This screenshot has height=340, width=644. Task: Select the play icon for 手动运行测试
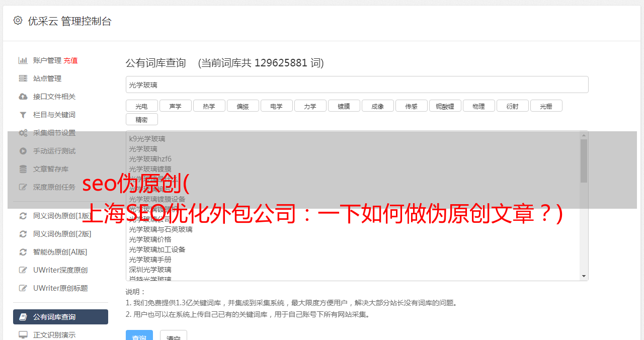(23, 151)
